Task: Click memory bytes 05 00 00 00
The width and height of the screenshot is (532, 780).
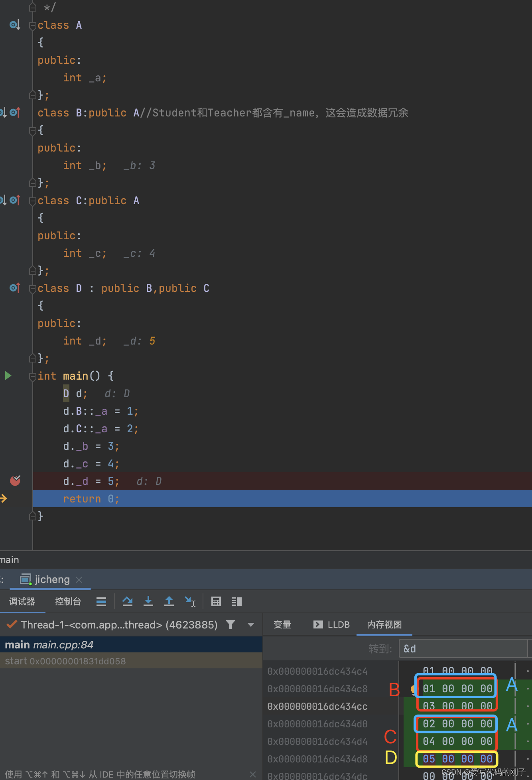Action: click(x=457, y=759)
